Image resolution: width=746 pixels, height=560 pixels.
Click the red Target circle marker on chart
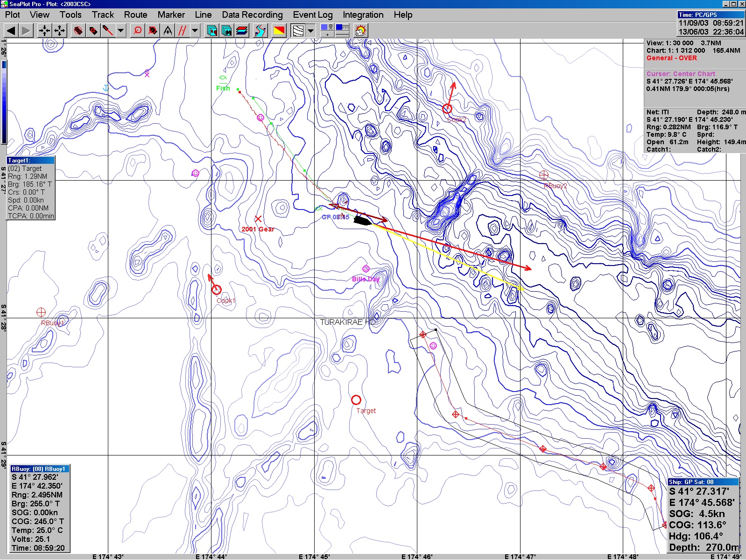[x=356, y=400]
